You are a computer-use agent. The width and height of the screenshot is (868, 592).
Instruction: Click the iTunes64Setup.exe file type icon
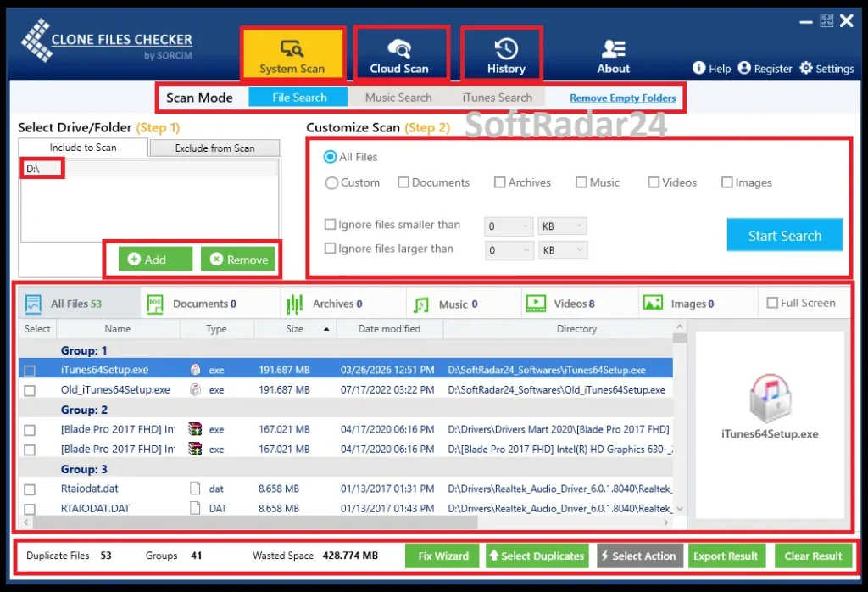195,370
